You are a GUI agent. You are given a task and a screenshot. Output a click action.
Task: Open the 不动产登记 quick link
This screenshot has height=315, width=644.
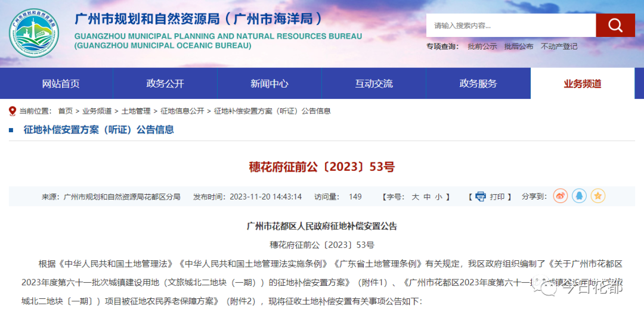tap(559, 46)
